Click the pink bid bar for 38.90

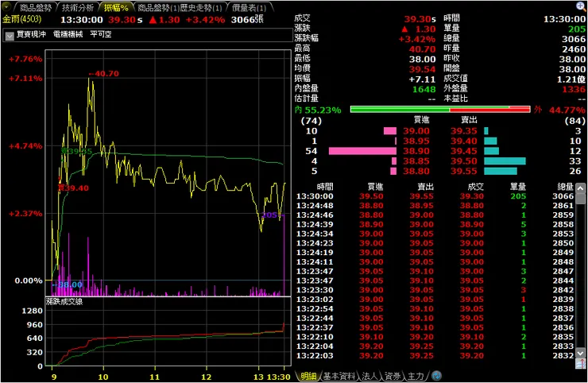click(362, 151)
